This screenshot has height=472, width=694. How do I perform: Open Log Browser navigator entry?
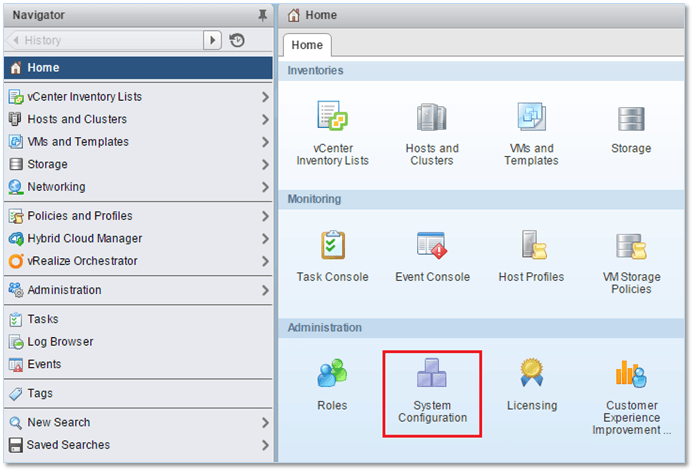(138, 342)
